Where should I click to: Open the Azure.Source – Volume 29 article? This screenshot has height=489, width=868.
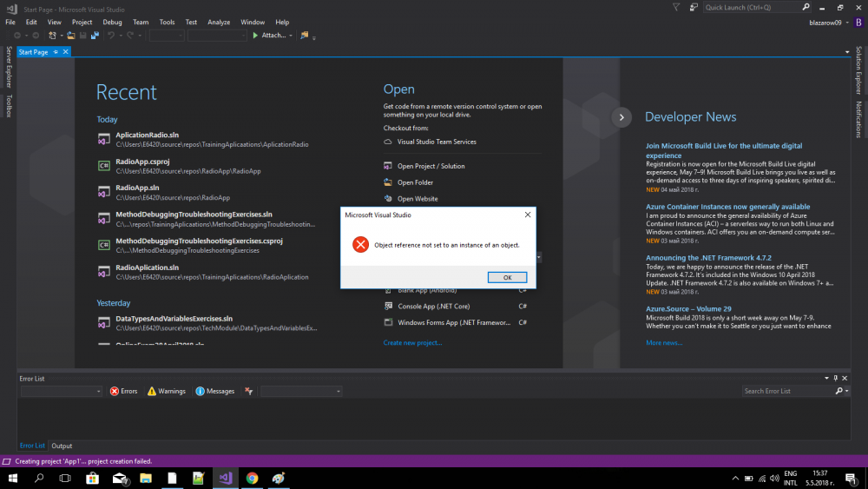[x=688, y=309]
